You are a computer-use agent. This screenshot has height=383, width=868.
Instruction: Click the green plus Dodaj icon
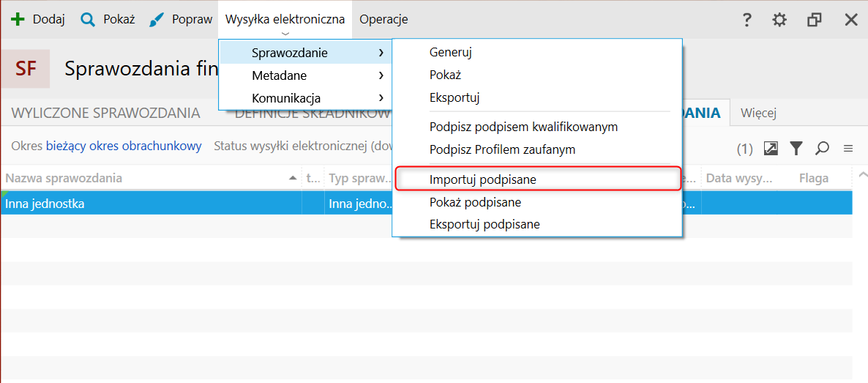pyautogui.click(x=18, y=20)
